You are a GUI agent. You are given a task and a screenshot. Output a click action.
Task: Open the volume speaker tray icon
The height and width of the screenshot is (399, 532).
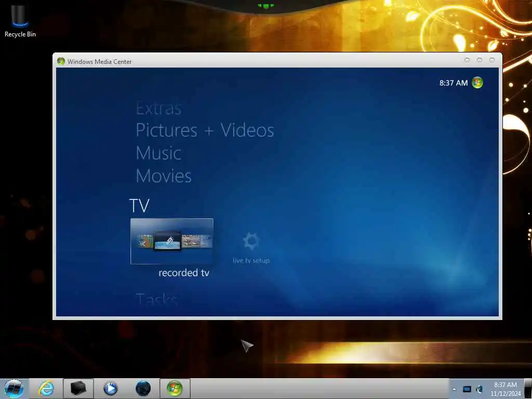pyautogui.click(x=480, y=389)
